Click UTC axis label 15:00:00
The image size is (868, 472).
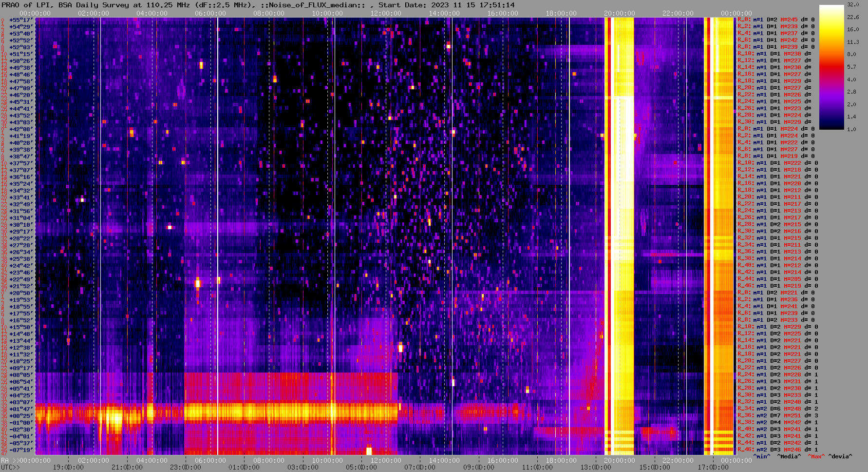click(x=655, y=467)
